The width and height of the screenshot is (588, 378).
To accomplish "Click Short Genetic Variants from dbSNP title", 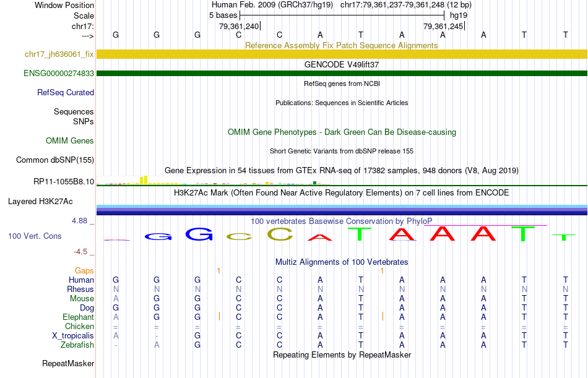I will tap(342, 152).
